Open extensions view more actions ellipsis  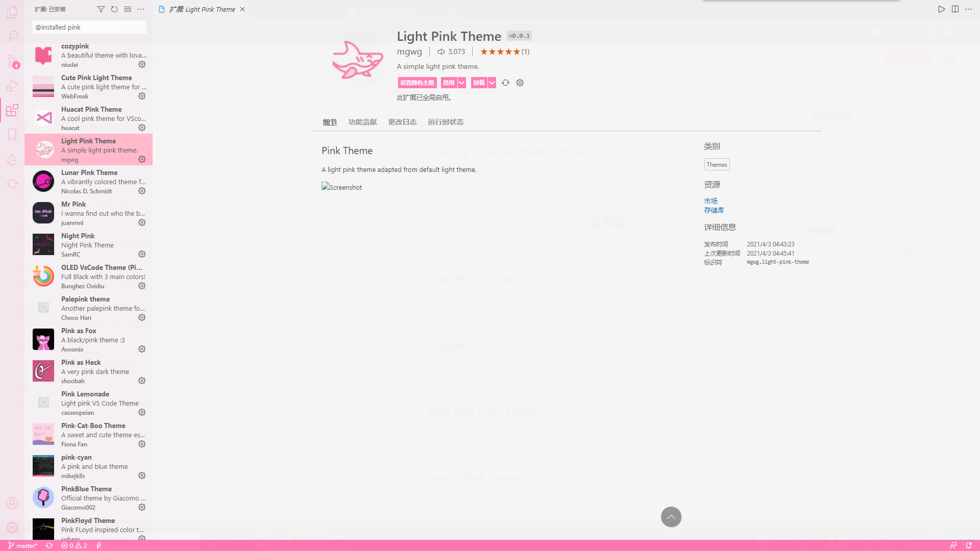coord(141,9)
